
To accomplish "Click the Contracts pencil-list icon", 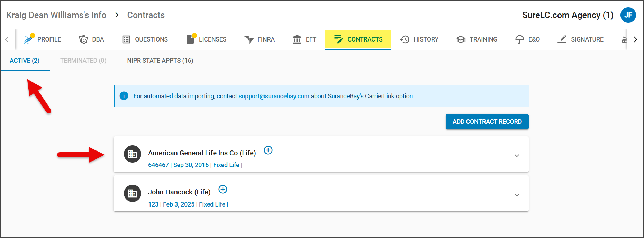I will point(338,39).
